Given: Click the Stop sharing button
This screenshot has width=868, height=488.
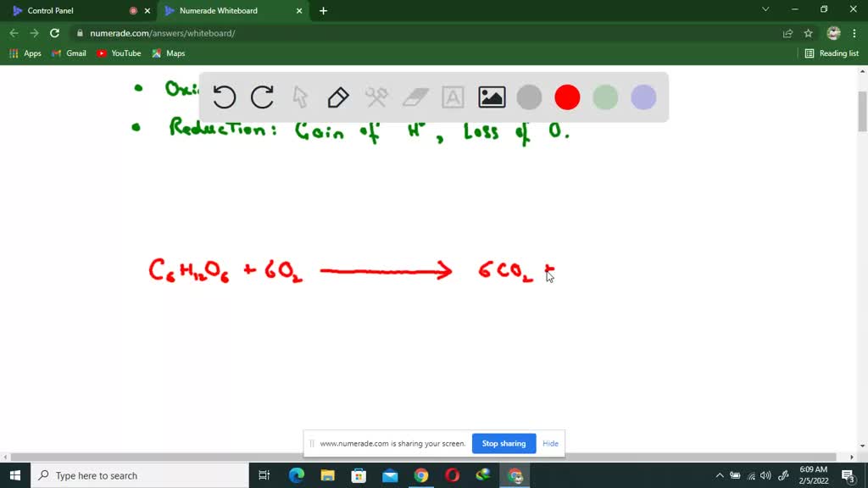Looking at the screenshot, I should [x=504, y=443].
